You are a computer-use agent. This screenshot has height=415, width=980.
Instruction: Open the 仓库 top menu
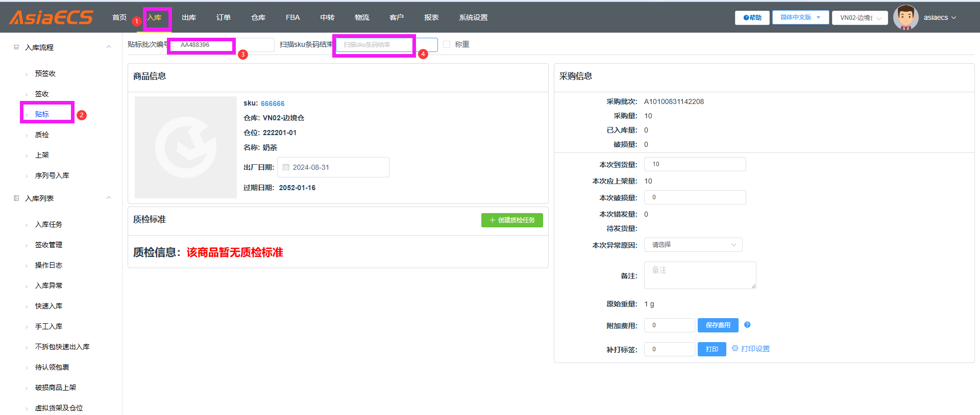click(x=258, y=17)
